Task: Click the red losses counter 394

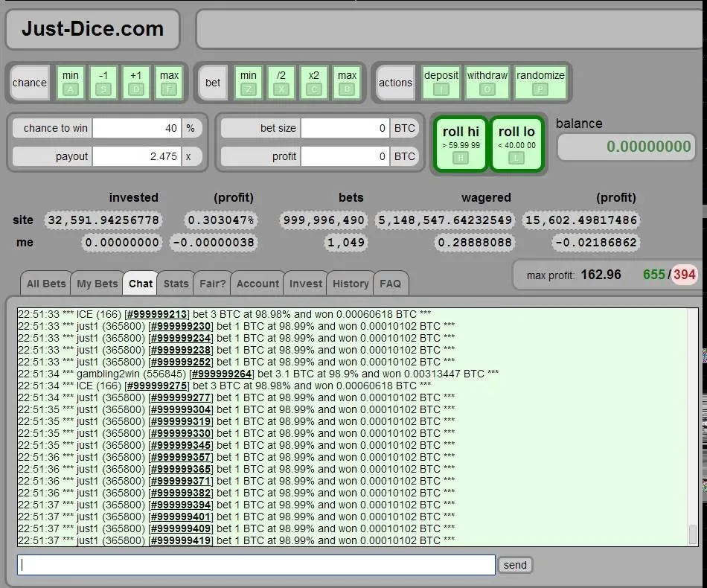Action: pos(684,275)
